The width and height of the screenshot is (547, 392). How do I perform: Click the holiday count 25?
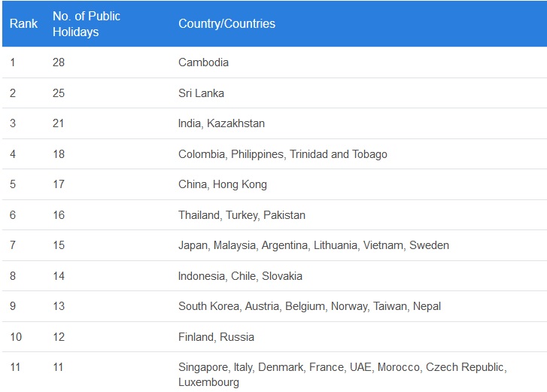(59, 93)
